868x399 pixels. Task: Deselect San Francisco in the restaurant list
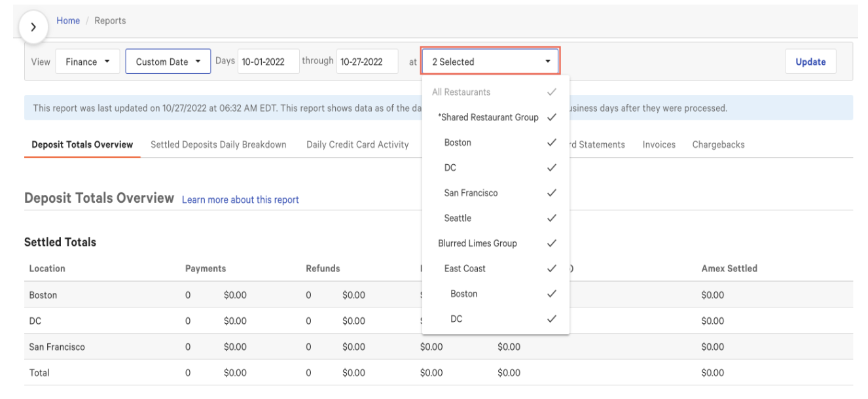pyautogui.click(x=496, y=193)
